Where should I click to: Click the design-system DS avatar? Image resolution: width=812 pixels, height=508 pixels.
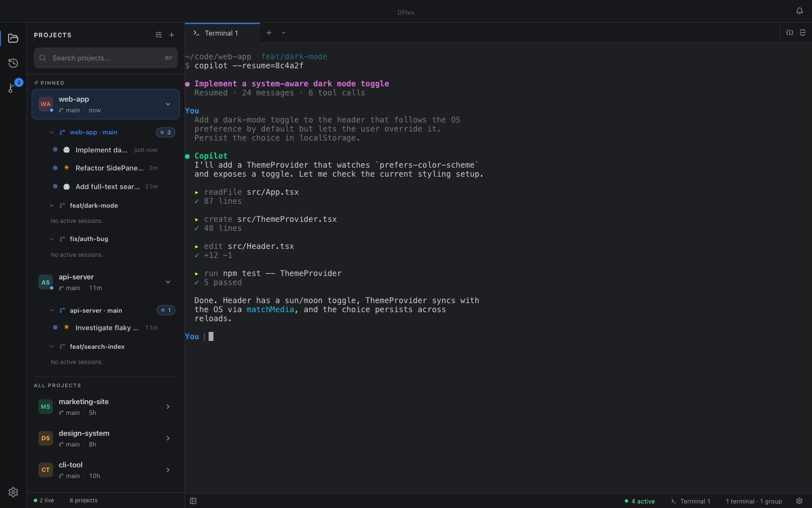[x=46, y=438]
